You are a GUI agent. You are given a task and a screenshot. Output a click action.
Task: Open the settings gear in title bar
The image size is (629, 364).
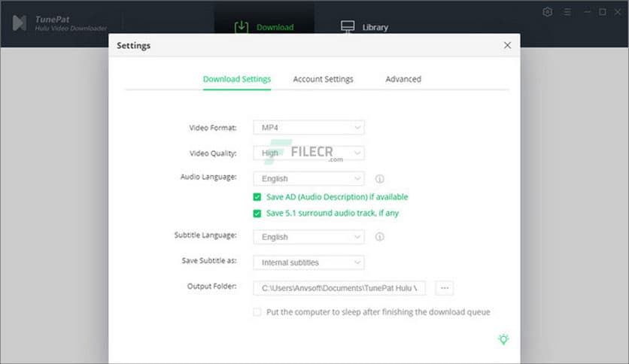pos(547,12)
